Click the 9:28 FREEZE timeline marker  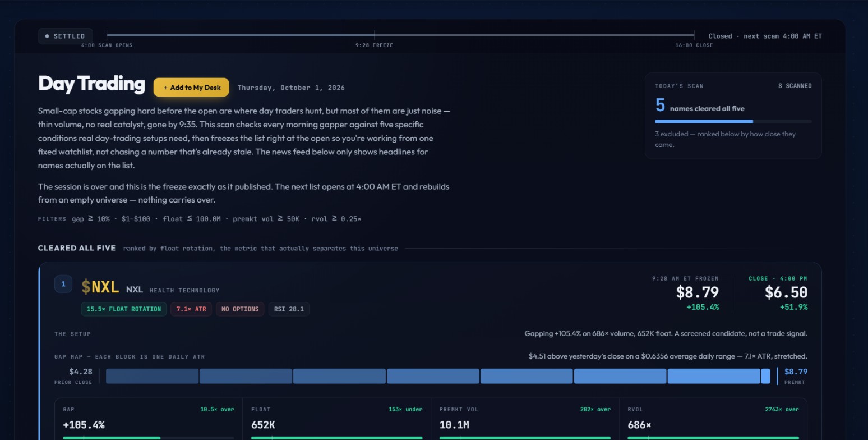(374, 45)
